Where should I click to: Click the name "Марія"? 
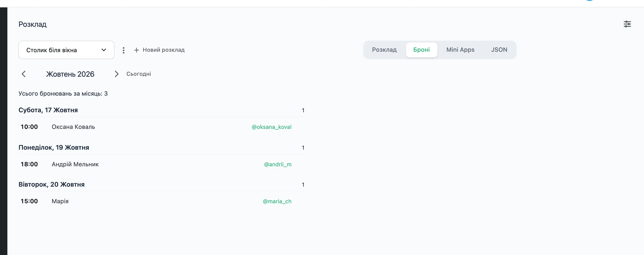point(60,201)
